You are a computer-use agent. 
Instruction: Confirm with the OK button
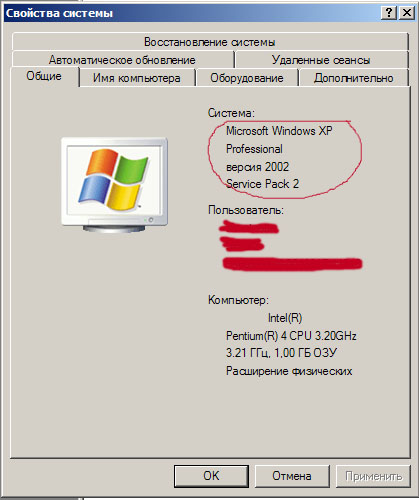[211, 476]
